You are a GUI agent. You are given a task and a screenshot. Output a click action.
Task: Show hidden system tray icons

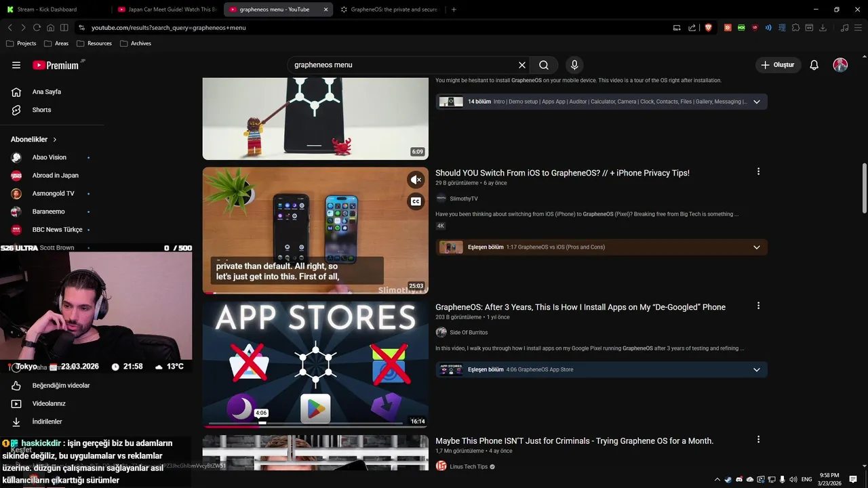click(717, 479)
